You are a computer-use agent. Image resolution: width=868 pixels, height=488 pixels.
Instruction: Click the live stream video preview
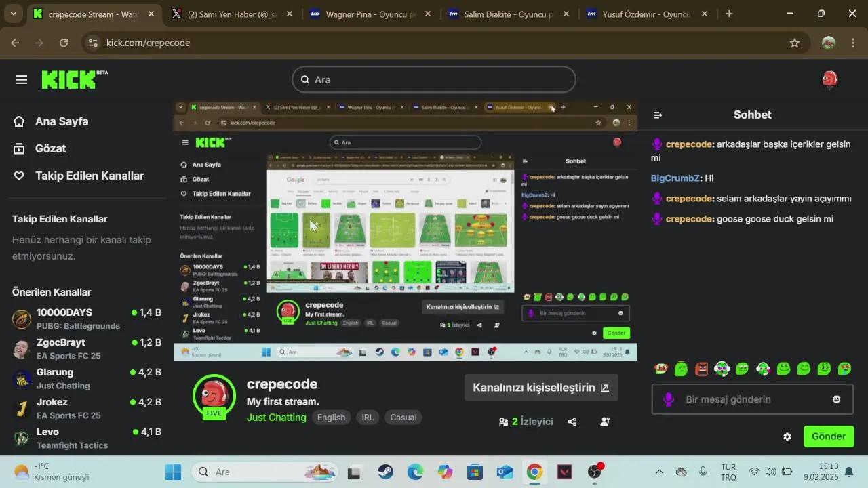pos(405,230)
